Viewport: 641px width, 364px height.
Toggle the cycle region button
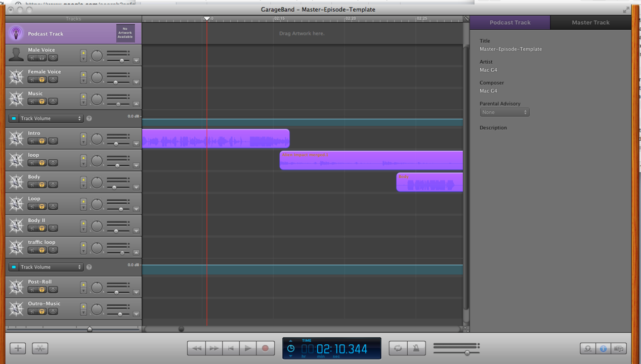(398, 348)
